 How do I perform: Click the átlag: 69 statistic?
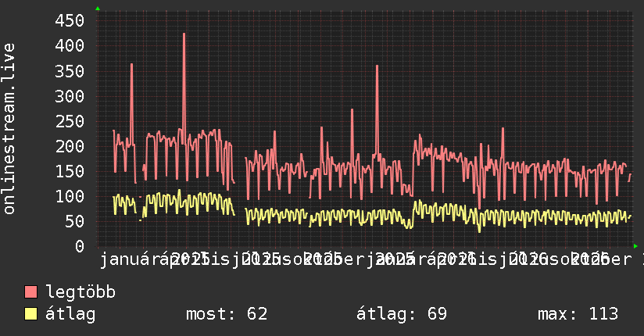pos(401,314)
